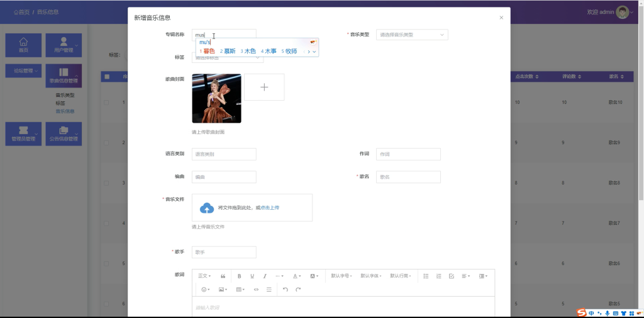Tick the background table row 1 checkbox
The height and width of the screenshot is (318, 644).
point(106,103)
